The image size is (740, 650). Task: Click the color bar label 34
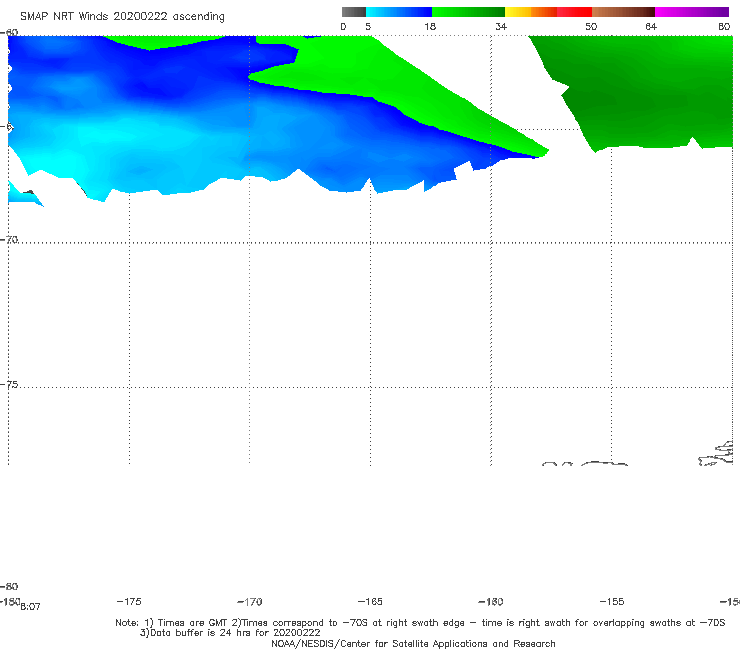coord(501,27)
